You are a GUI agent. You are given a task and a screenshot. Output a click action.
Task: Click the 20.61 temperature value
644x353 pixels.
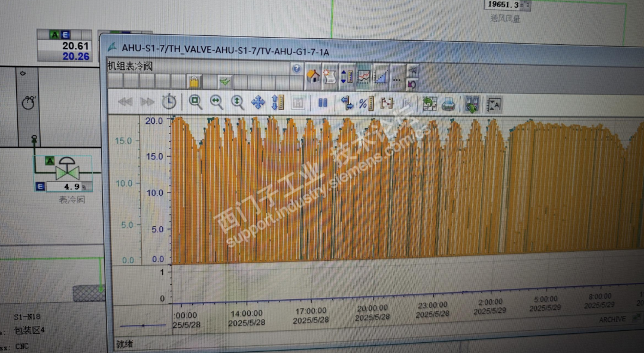pyautogui.click(x=75, y=45)
